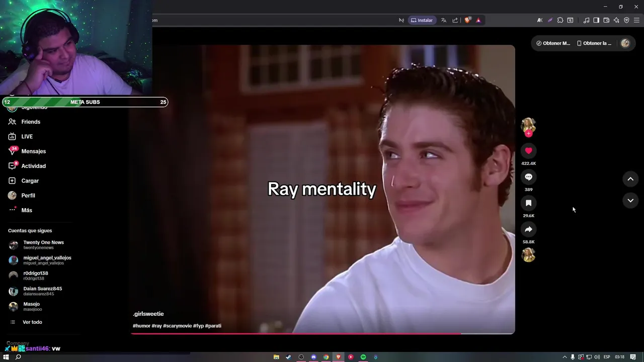The image size is (644, 362).
Task: Open Brave Rewards triangle icon
Action: [478, 20]
